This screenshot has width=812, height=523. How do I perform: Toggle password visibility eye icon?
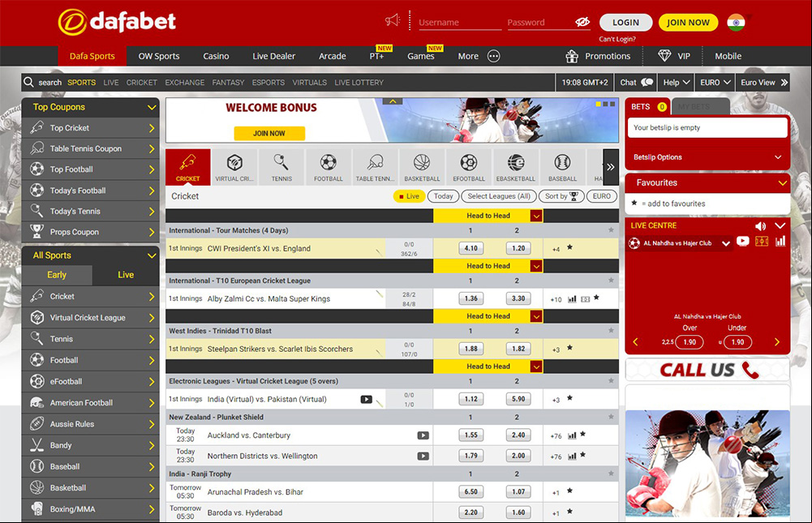582,22
